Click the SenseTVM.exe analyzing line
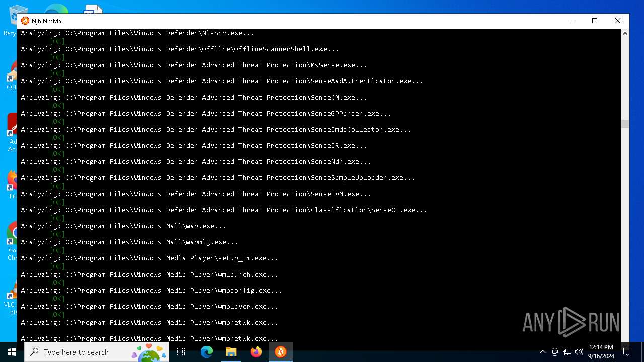The height and width of the screenshot is (362, 644). (x=196, y=194)
